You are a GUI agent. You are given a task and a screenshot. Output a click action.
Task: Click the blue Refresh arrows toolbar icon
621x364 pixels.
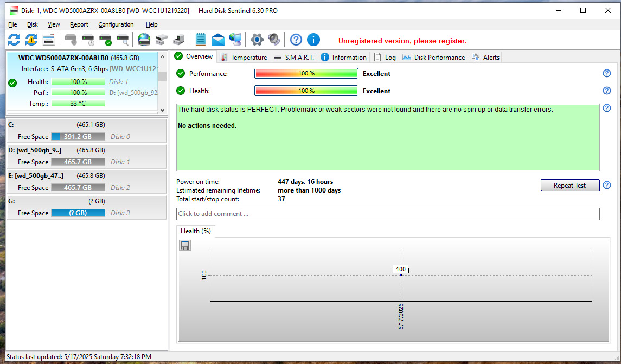(14, 40)
